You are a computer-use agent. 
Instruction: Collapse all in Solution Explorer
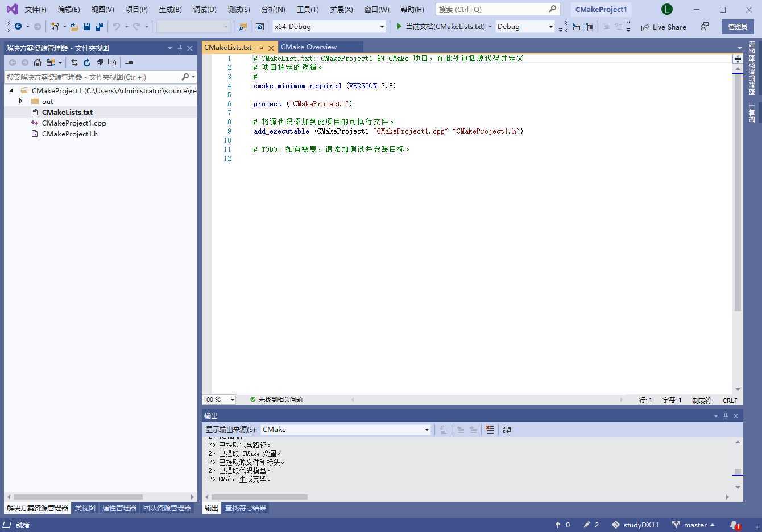(x=100, y=63)
